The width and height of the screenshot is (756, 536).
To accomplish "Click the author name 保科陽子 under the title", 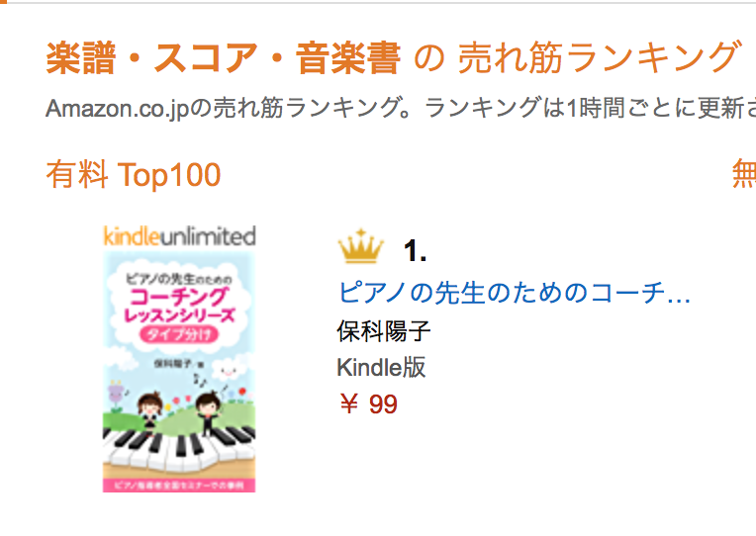I will [384, 330].
